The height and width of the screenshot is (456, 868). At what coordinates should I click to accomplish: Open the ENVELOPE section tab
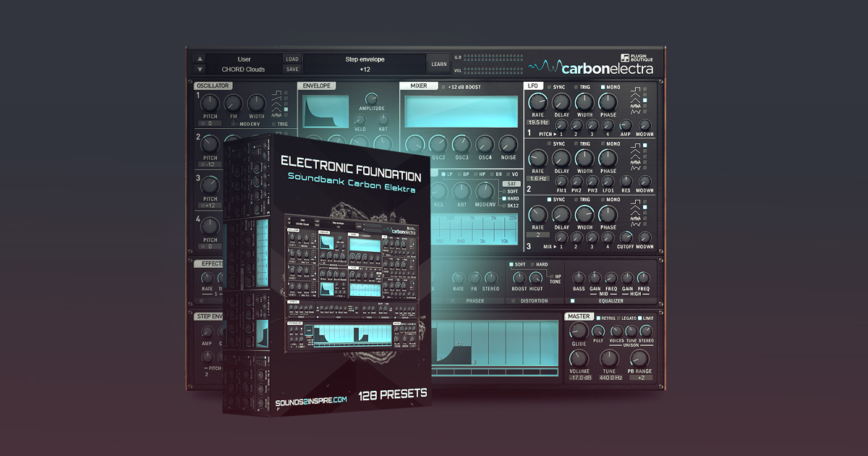click(315, 85)
